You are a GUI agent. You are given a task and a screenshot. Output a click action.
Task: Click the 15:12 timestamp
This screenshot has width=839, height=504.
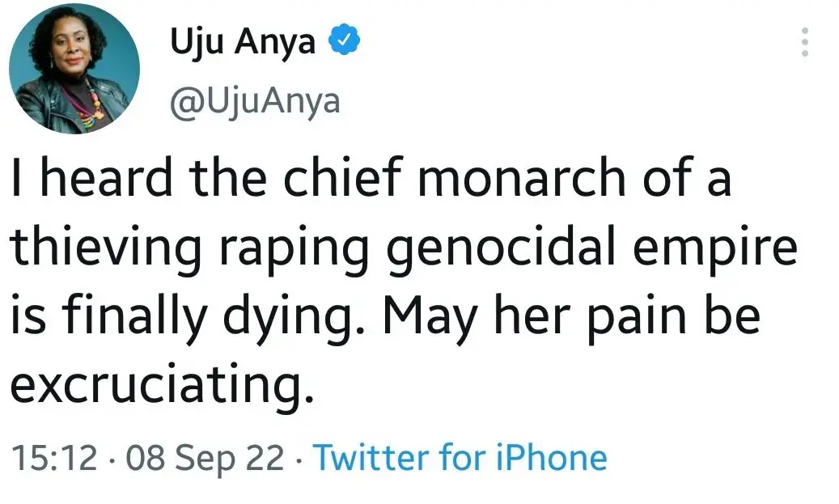(53, 458)
